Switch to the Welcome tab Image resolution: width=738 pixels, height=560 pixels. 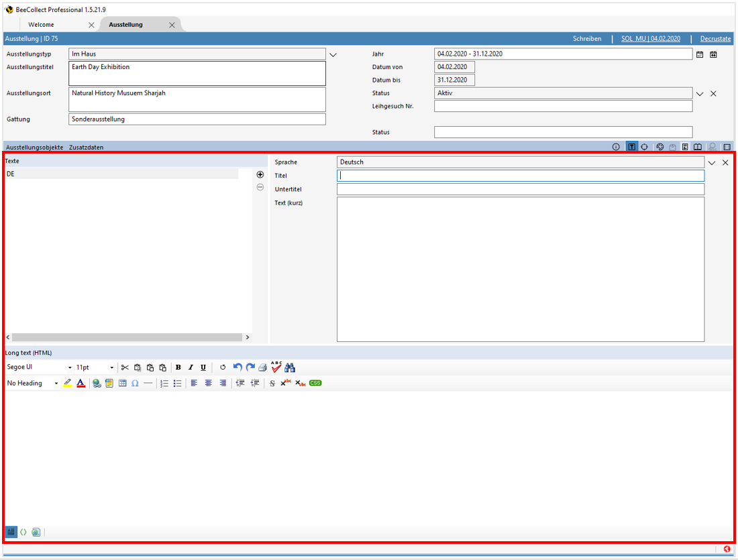click(42, 25)
